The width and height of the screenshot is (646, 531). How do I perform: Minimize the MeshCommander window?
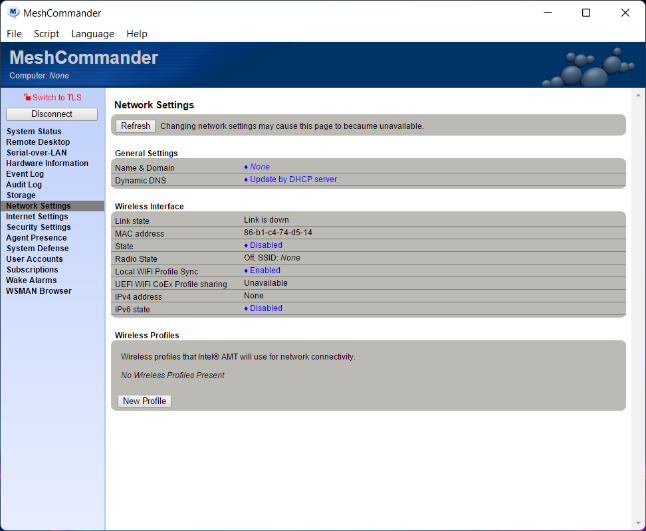point(548,13)
